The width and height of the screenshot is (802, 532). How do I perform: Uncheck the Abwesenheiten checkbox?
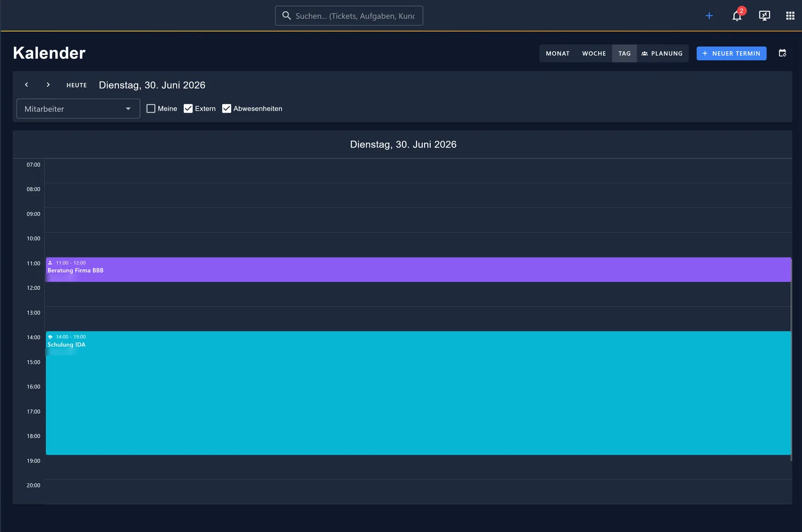(226, 108)
